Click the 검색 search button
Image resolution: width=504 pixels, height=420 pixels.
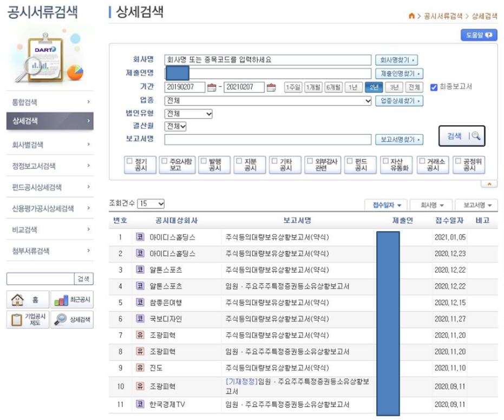coord(462,136)
